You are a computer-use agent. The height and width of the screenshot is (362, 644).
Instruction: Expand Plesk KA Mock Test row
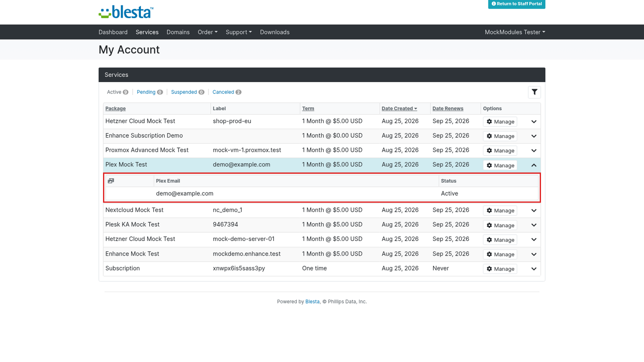click(534, 225)
